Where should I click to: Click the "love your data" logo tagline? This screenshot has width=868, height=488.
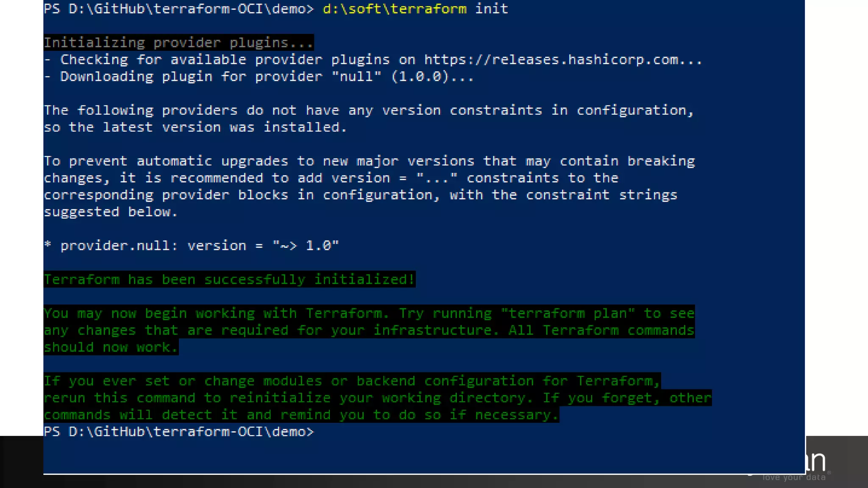(794, 478)
